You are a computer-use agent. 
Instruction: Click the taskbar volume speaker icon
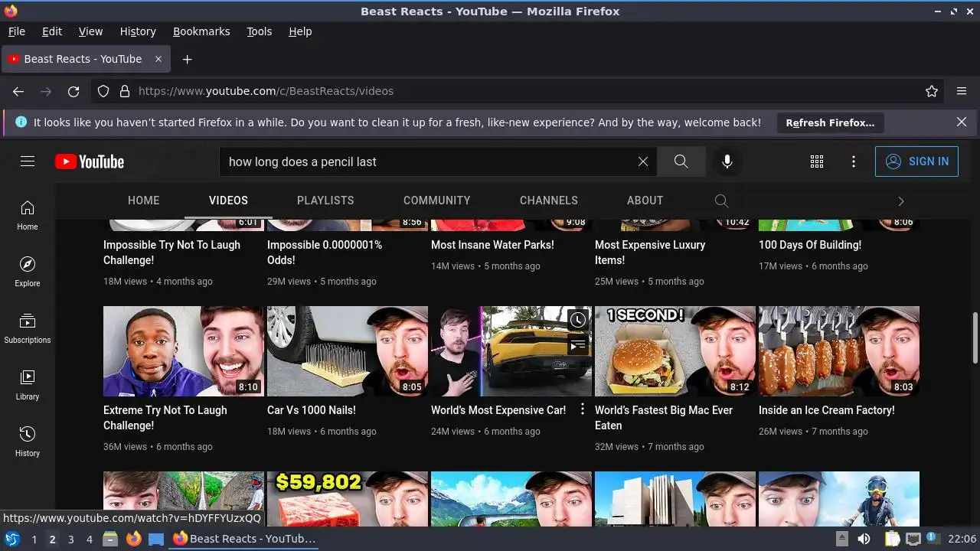click(864, 539)
